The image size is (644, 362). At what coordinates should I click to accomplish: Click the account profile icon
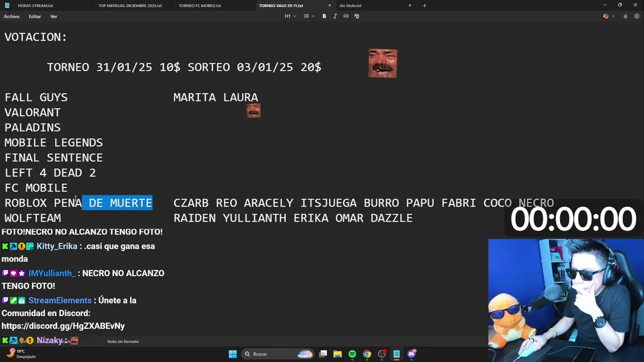point(625,16)
